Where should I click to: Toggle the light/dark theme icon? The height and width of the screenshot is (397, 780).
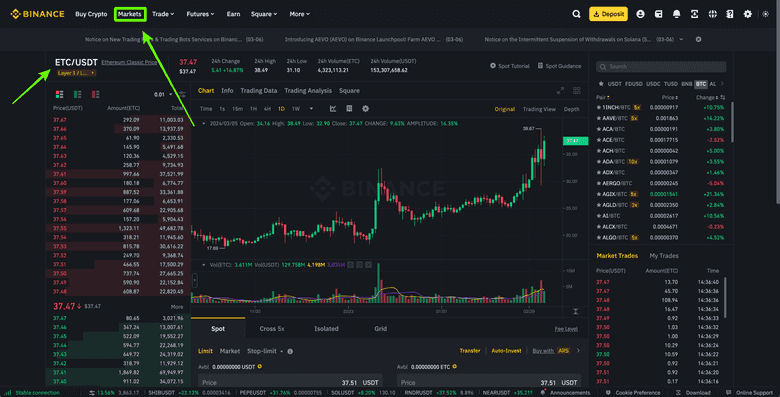click(766, 14)
